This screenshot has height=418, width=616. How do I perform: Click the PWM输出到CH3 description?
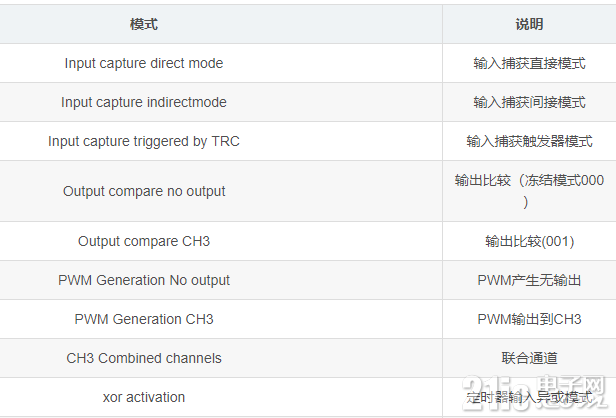529,319
